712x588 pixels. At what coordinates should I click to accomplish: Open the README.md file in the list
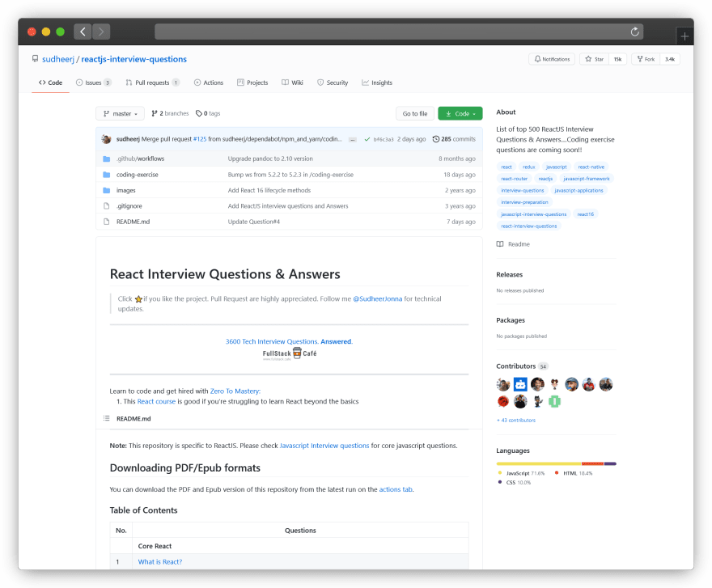[x=133, y=222]
